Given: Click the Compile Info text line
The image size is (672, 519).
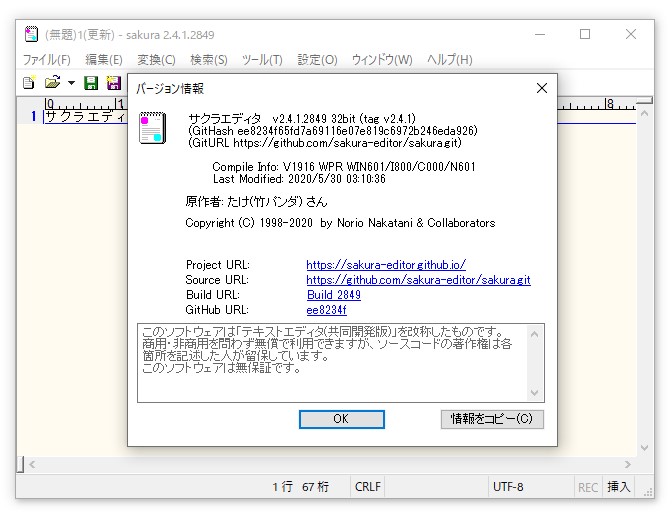Looking at the screenshot, I should pyautogui.click(x=344, y=167).
